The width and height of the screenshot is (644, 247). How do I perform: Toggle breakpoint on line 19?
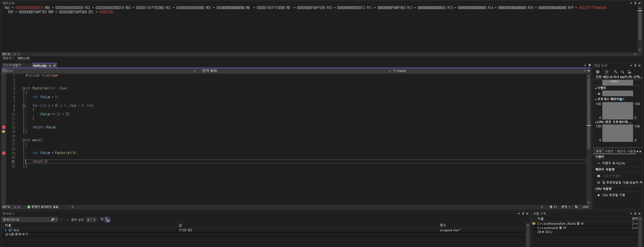coord(4,153)
